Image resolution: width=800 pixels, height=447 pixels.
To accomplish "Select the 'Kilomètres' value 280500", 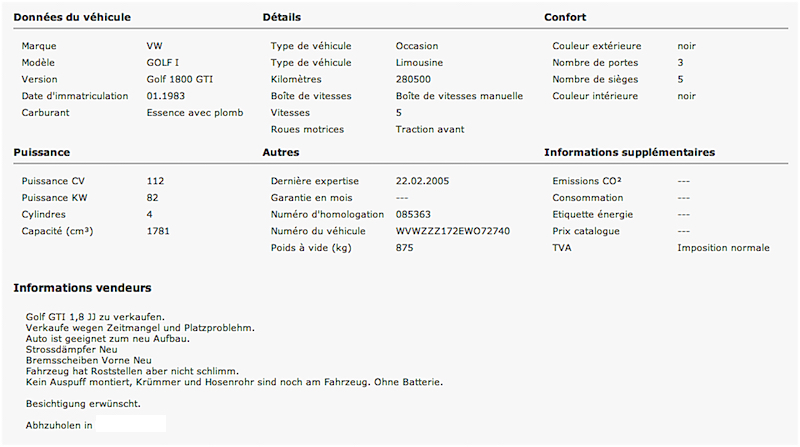I will 413,79.
